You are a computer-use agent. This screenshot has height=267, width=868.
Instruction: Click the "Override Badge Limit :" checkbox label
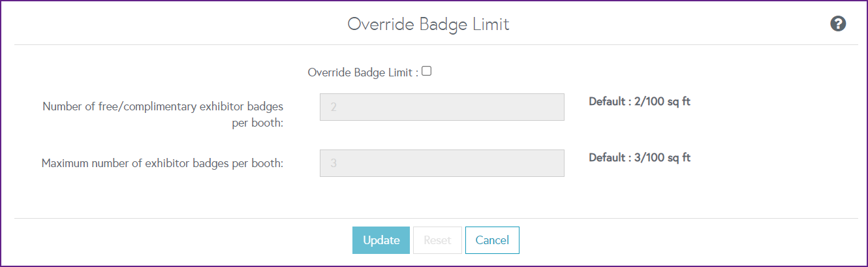point(363,73)
